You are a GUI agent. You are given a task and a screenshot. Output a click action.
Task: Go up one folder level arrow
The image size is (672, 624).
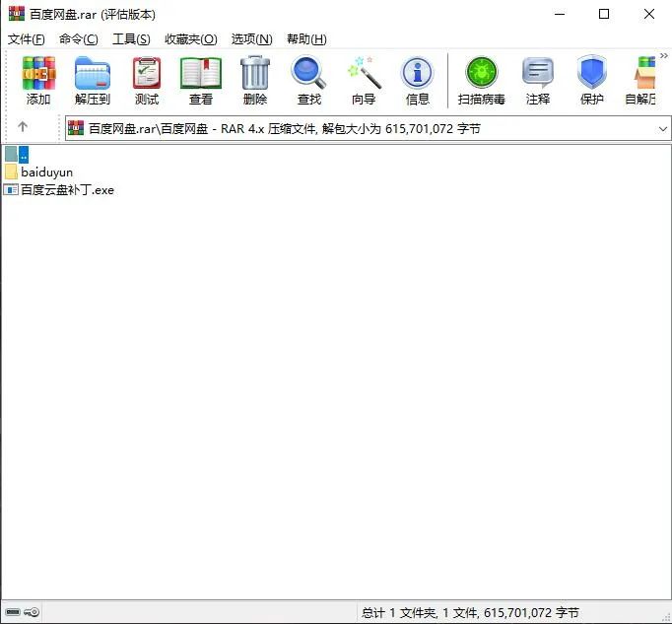(23, 126)
